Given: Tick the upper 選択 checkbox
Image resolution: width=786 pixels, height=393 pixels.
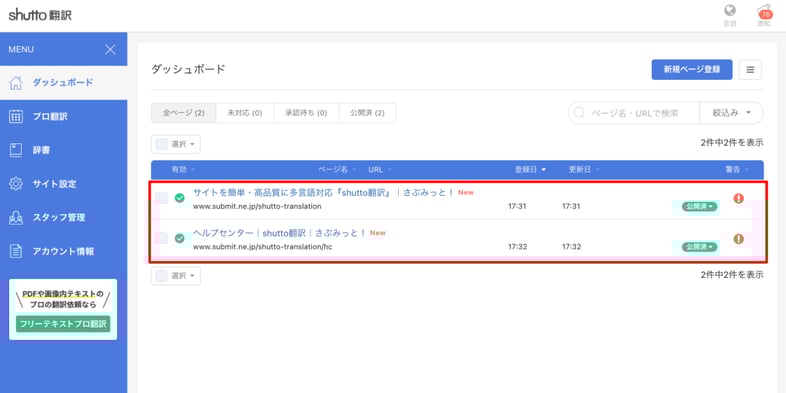Looking at the screenshot, I should 161,144.
